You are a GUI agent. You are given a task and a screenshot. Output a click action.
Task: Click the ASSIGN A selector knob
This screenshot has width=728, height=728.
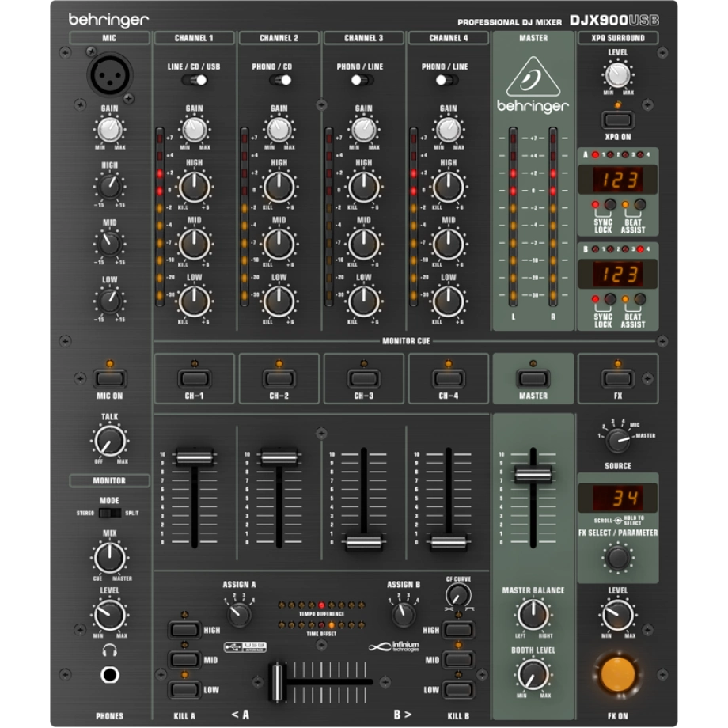click(x=239, y=614)
